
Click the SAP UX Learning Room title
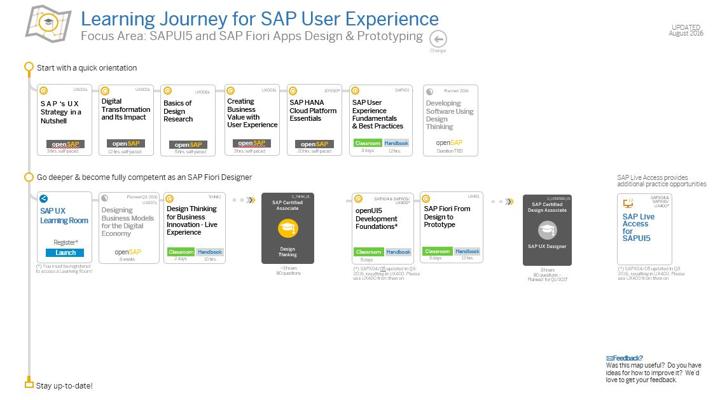coord(64,216)
